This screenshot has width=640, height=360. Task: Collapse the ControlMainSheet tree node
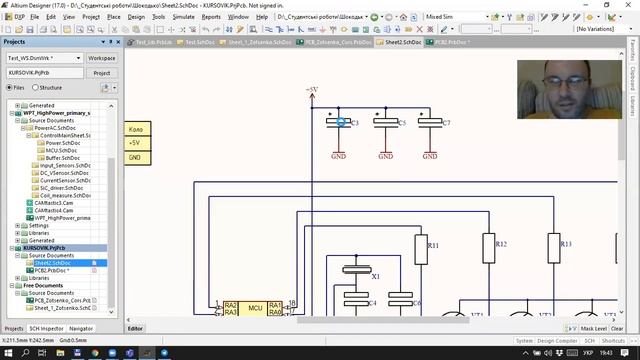pos(29,136)
